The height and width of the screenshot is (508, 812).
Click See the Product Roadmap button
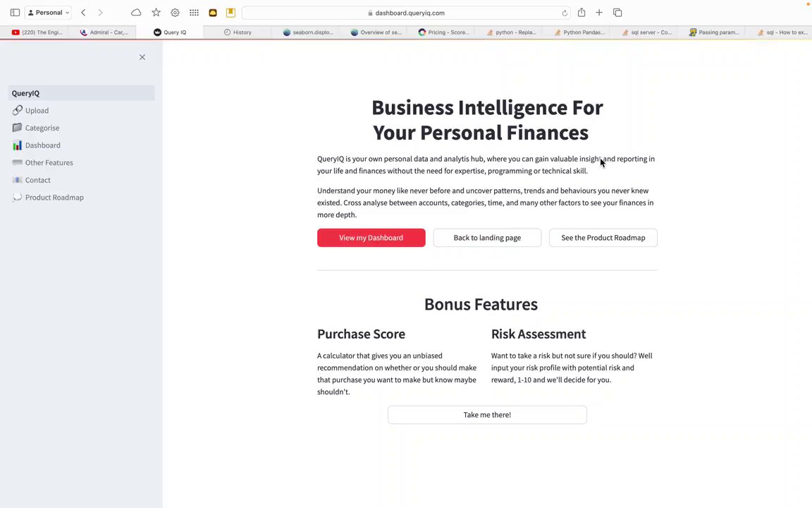603,238
